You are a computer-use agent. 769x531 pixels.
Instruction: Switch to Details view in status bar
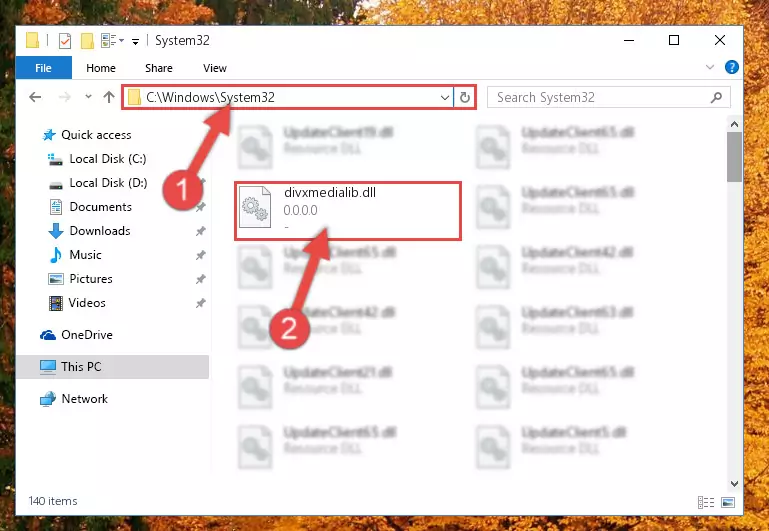[706, 502]
